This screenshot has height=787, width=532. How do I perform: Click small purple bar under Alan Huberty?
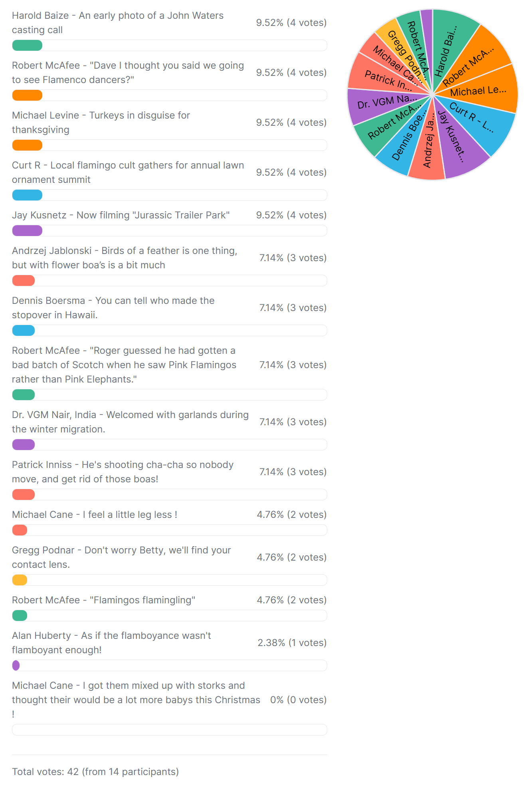(16, 666)
